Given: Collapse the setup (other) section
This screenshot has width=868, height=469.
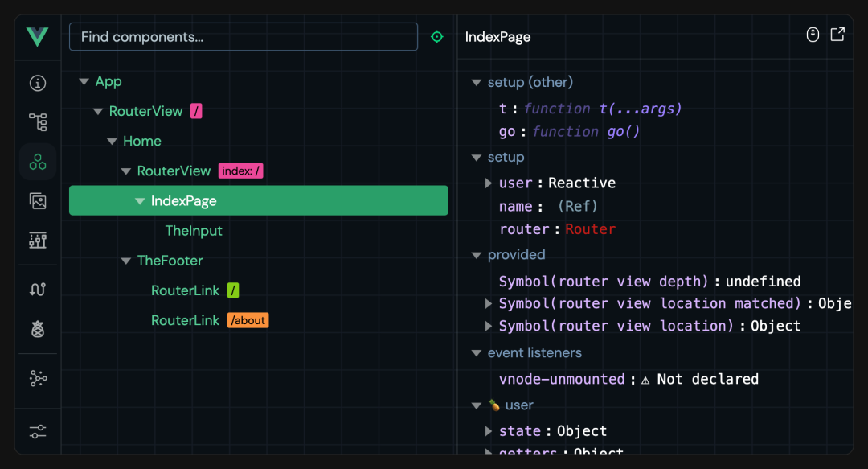Looking at the screenshot, I should [476, 82].
